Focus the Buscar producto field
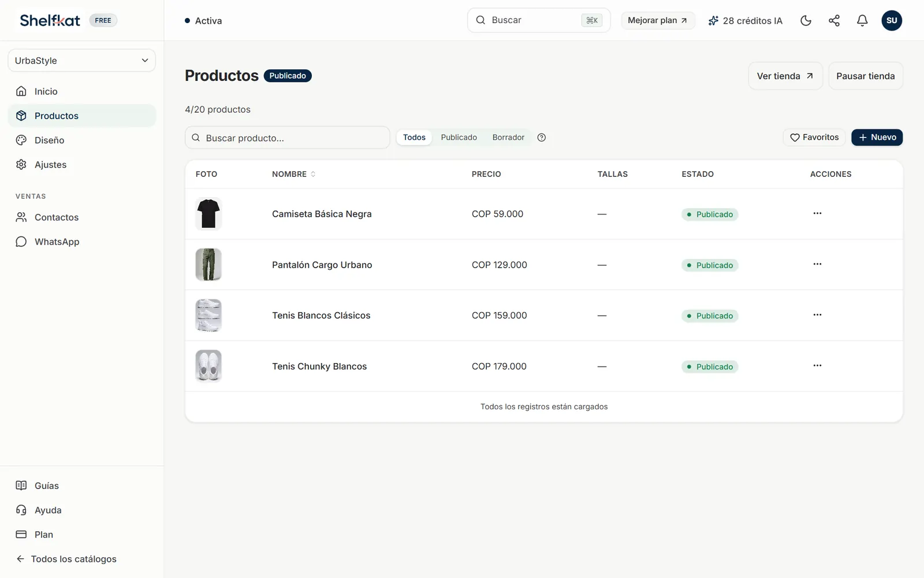The width and height of the screenshot is (924, 578). tap(288, 138)
